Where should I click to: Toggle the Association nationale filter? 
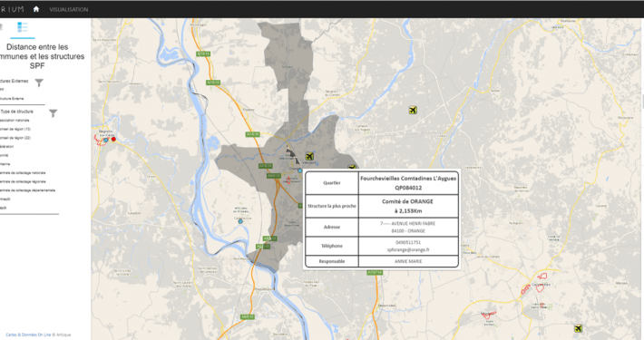(x=15, y=121)
